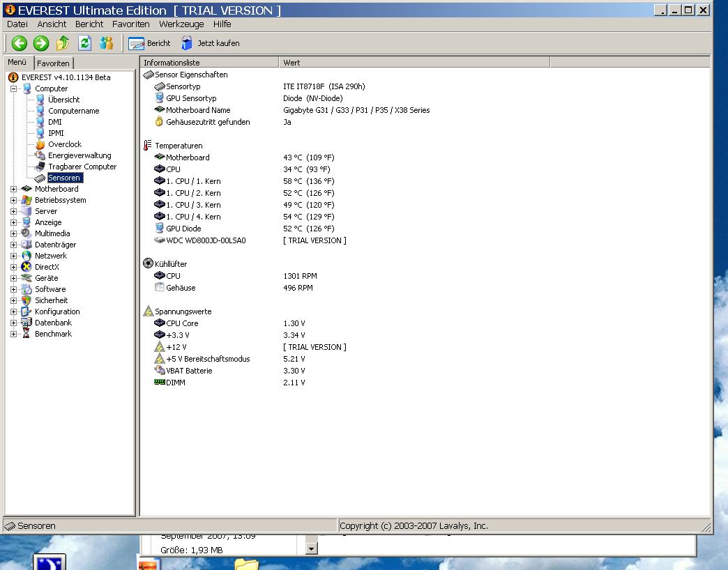Select EVEREST v4.10.1134 Beta root item
The height and width of the screenshot is (570, 728).
coord(66,77)
